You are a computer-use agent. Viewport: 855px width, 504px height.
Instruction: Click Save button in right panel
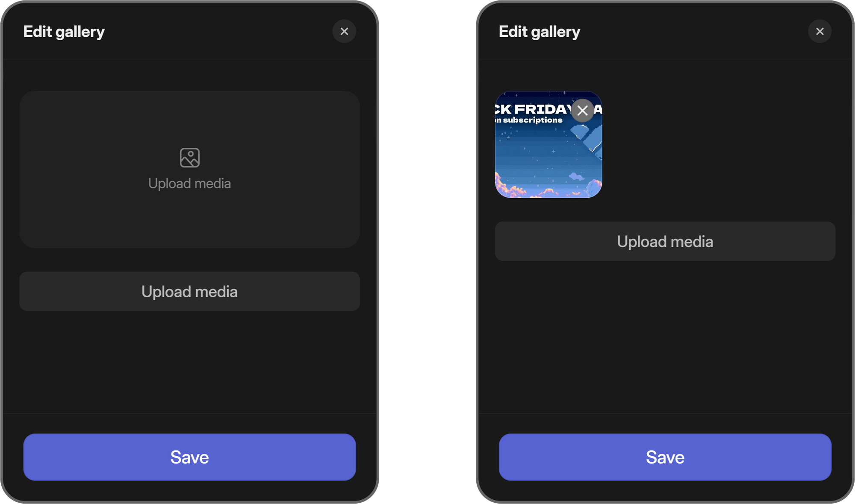coord(665,457)
